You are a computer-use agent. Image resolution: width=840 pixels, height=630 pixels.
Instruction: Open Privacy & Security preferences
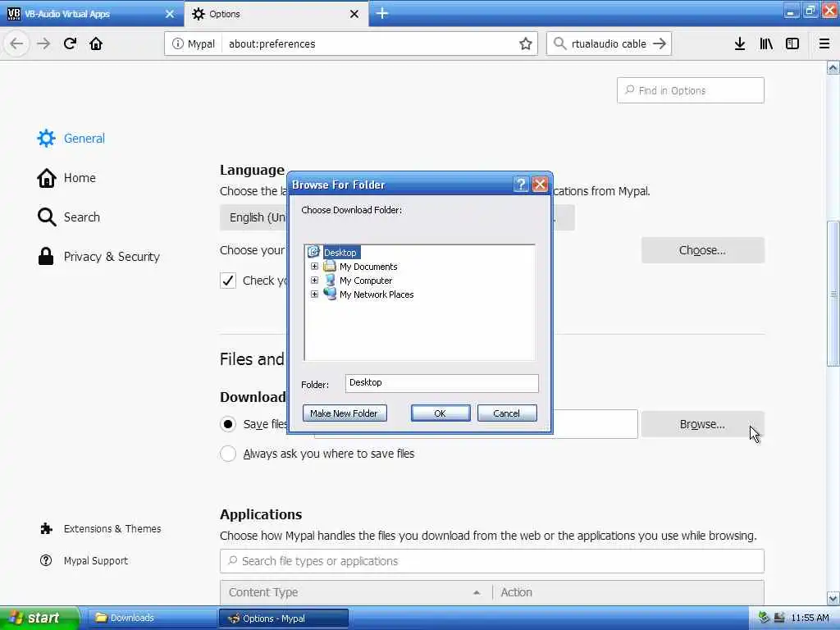(x=112, y=257)
